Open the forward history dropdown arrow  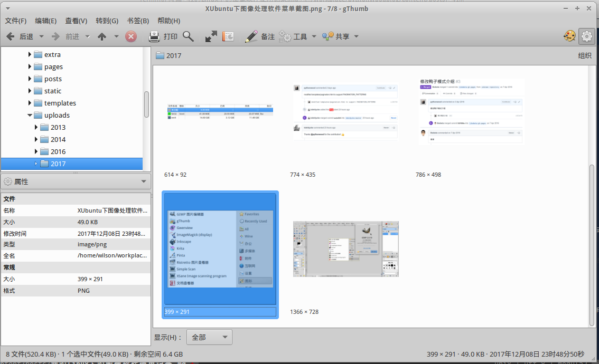click(88, 36)
